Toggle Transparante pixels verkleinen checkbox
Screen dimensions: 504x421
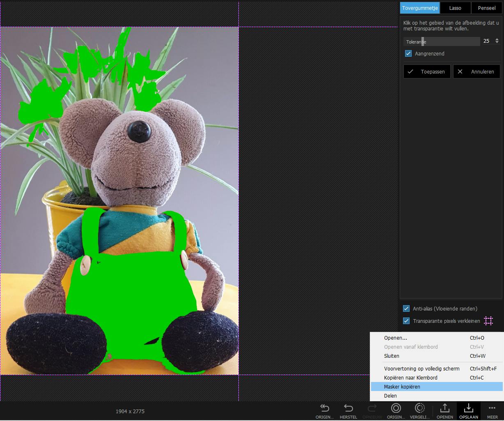[407, 321]
